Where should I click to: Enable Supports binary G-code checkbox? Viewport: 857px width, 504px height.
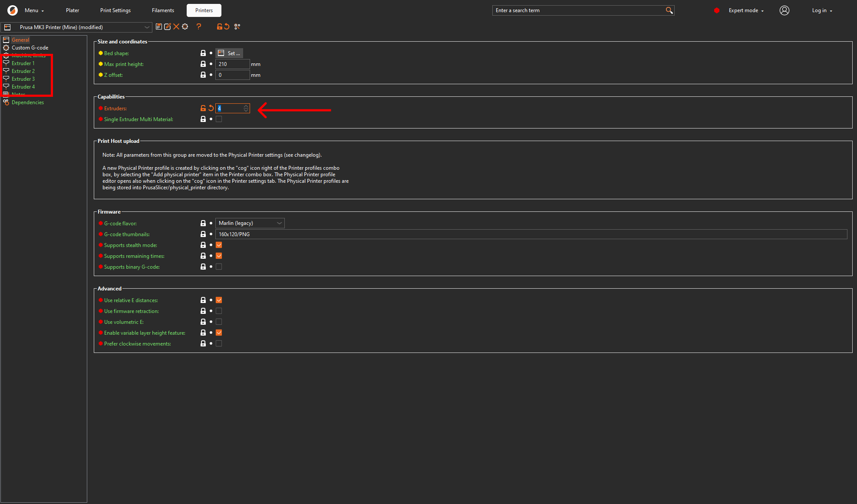coord(219,267)
